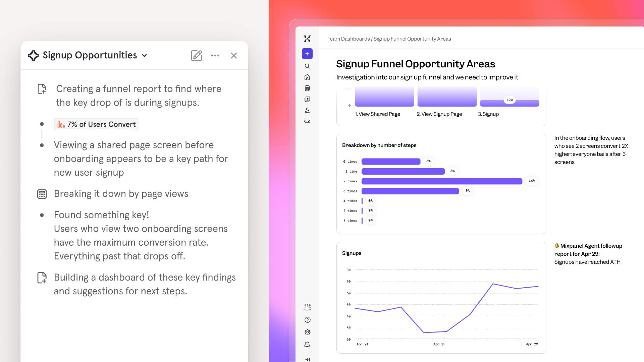This screenshot has height=362, width=644.
Task: Open the experiments flask icon
Action: [x=307, y=110]
